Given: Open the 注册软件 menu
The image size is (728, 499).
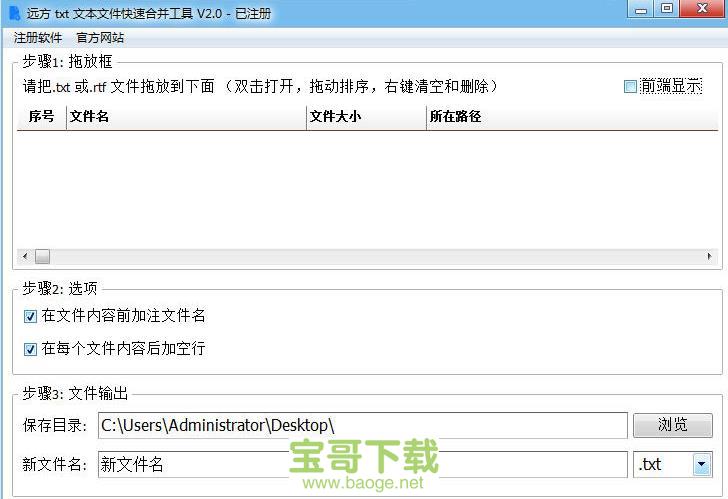Looking at the screenshot, I should pyautogui.click(x=38, y=38).
